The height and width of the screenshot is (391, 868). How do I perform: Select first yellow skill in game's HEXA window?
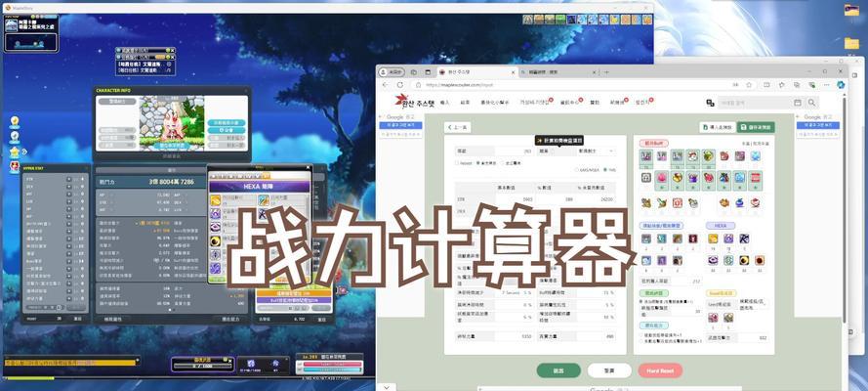coord(215,198)
